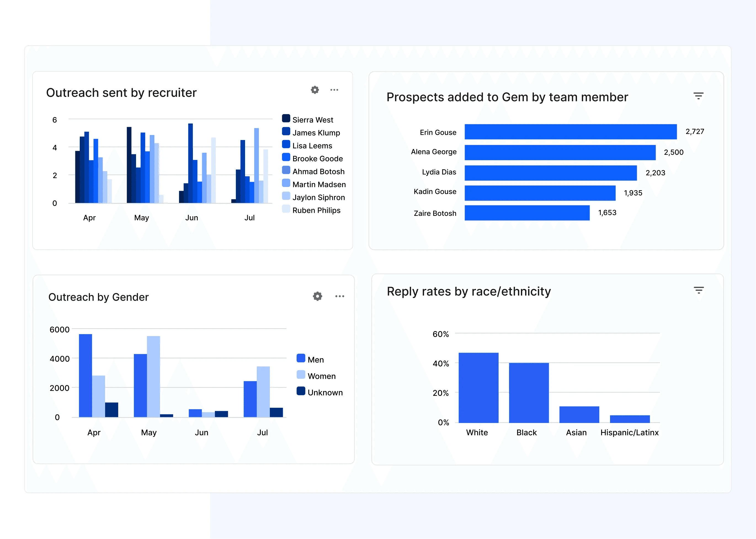This screenshot has height=539, width=756.
Task: Open settings gear on Outreach sent by recruiter
Action: click(x=315, y=90)
